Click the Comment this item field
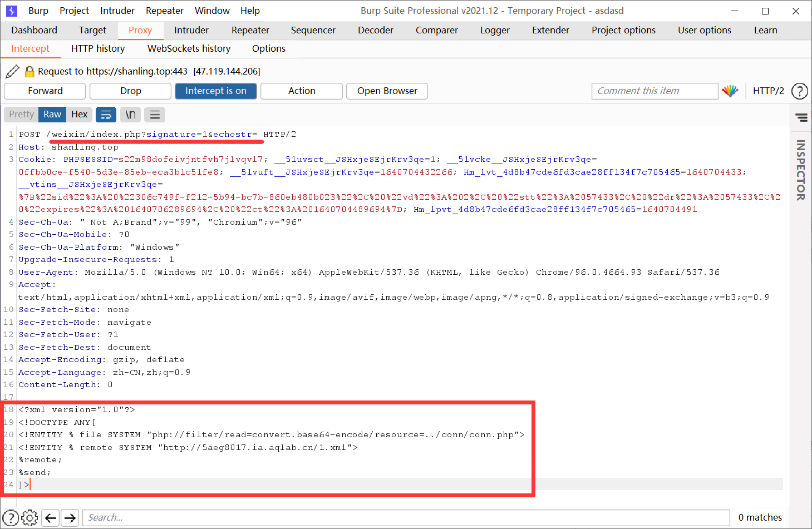This screenshot has width=812, height=529. pos(655,91)
